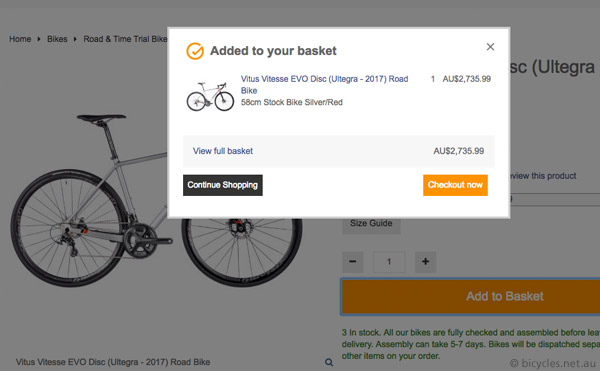Open Vitus Vitesse EVO Disc product link
Viewport: 600px width, 371px height.
tap(324, 85)
